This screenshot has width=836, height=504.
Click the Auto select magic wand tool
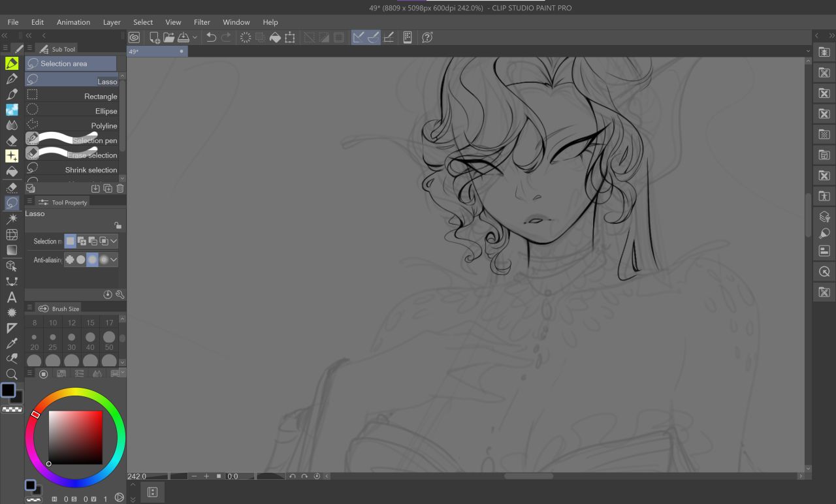point(12,219)
